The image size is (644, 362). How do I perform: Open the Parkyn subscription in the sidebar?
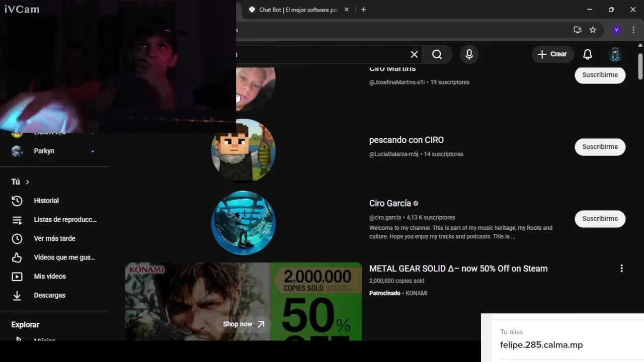[x=54, y=151]
